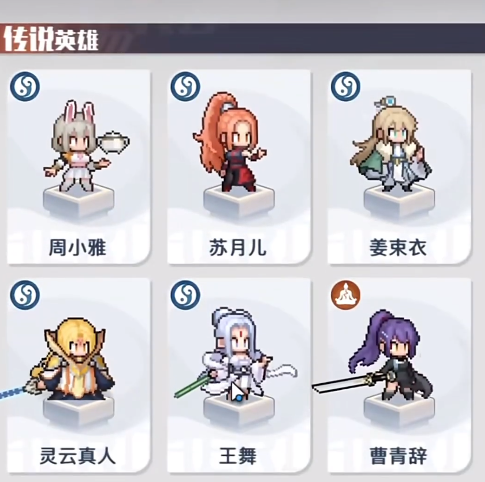Viewport: 485px width, 482px height.
Task: Click the 周小雅 name label
Action: tap(78, 248)
